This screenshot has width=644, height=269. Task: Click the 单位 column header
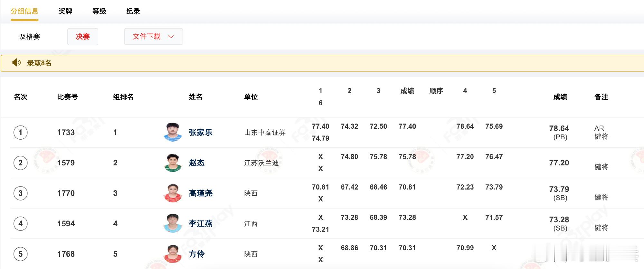tap(251, 97)
